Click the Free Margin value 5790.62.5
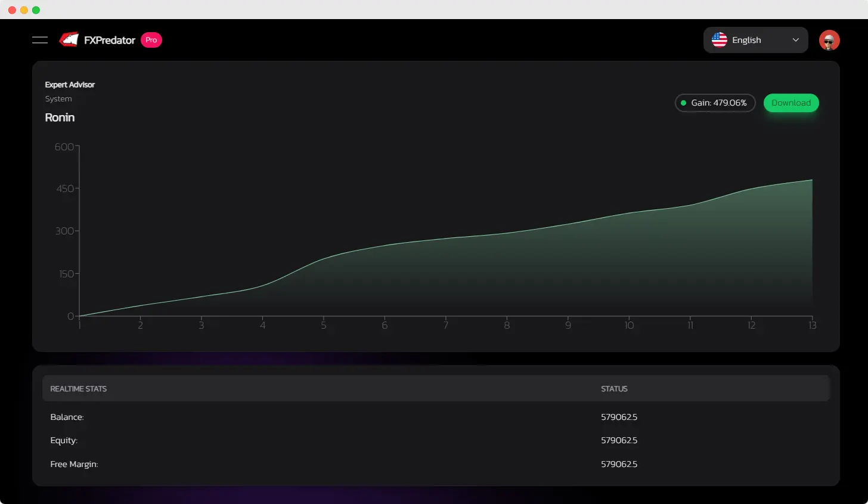This screenshot has height=504, width=868. (x=619, y=464)
